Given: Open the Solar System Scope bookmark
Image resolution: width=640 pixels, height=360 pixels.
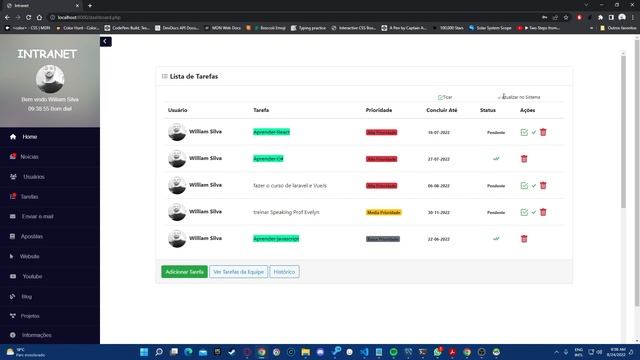Looking at the screenshot, I should (490, 28).
